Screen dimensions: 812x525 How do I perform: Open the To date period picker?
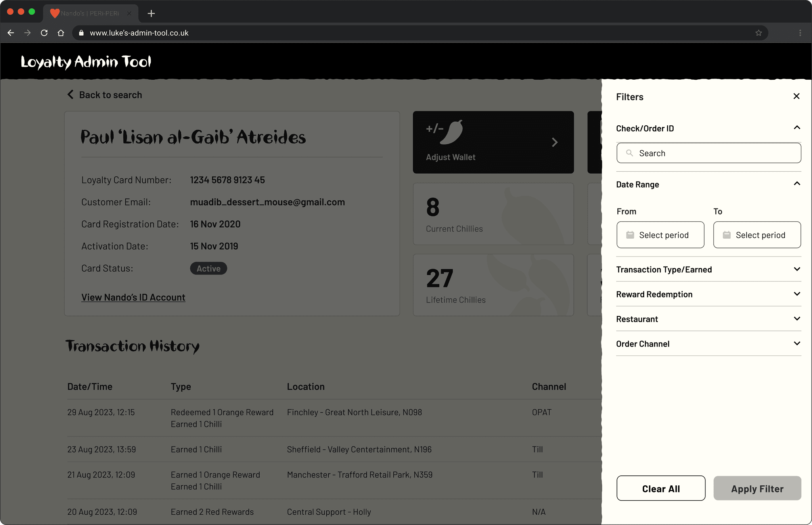pyautogui.click(x=756, y=235)
